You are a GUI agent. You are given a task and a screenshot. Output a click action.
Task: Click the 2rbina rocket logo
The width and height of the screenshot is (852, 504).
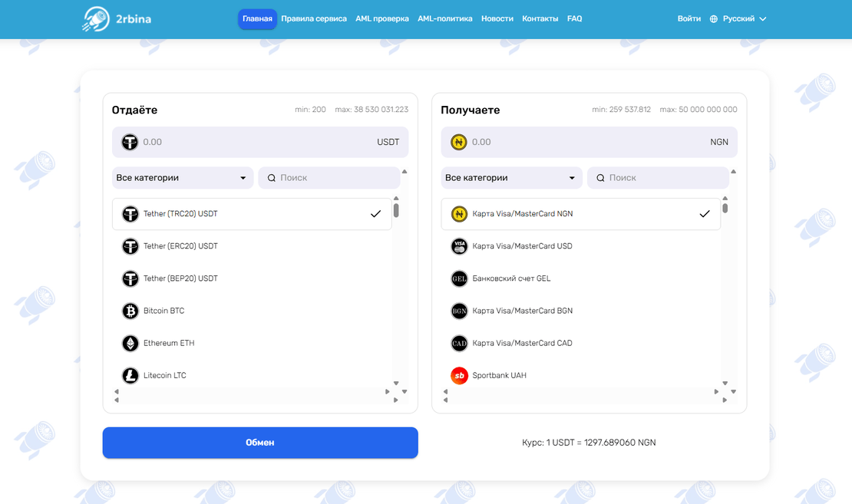tap(95, 19)
